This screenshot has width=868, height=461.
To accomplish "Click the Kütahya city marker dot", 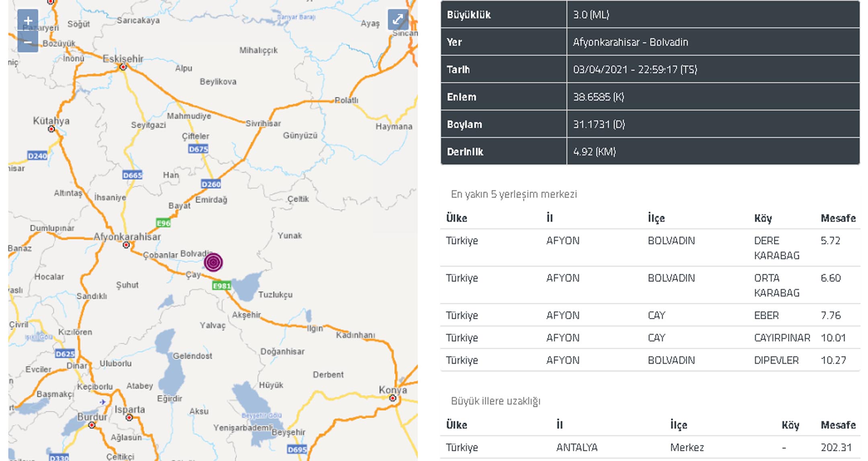I will click(x=51, y=129).
